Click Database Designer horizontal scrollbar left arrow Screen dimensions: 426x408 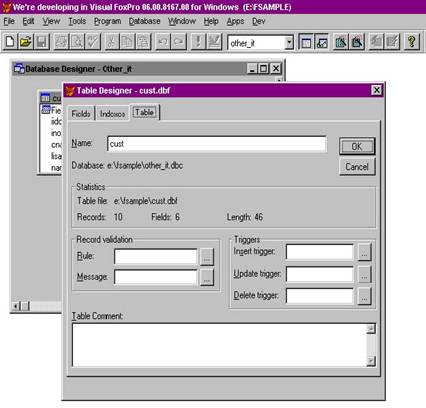pyautogui.click(x=16, y=306)
